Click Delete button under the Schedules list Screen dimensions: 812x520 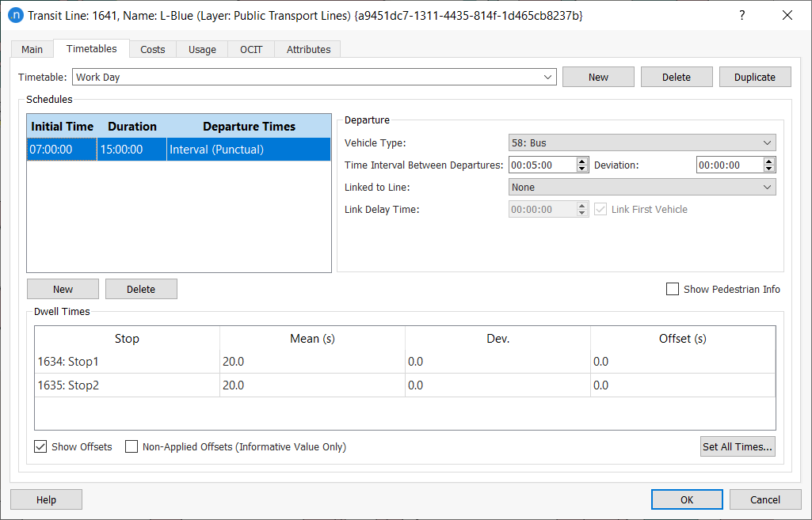click(x=141, y=289)
